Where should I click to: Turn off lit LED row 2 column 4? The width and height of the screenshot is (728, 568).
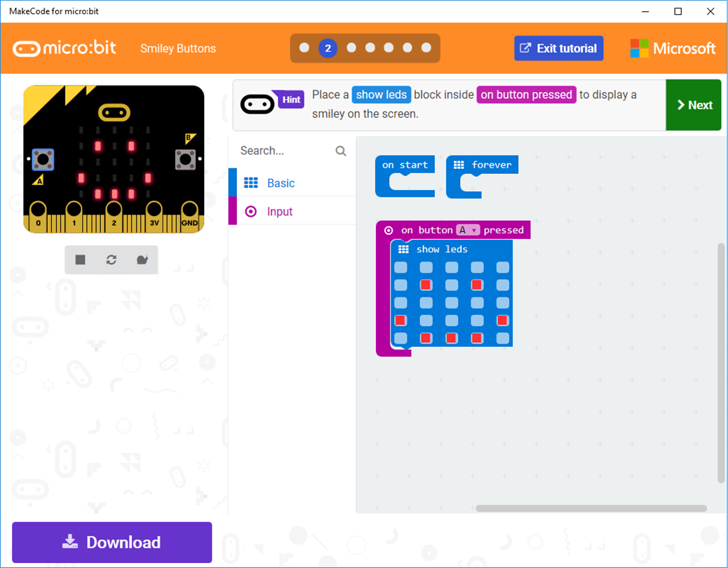(478, 285)
